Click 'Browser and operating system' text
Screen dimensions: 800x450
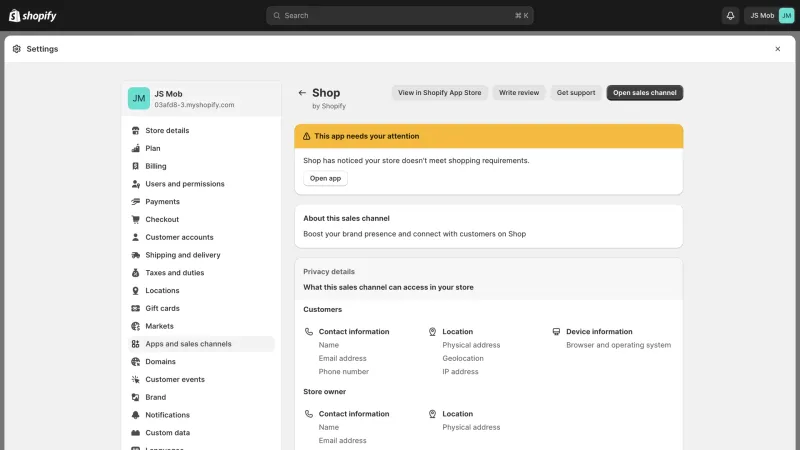coord(618,345)
